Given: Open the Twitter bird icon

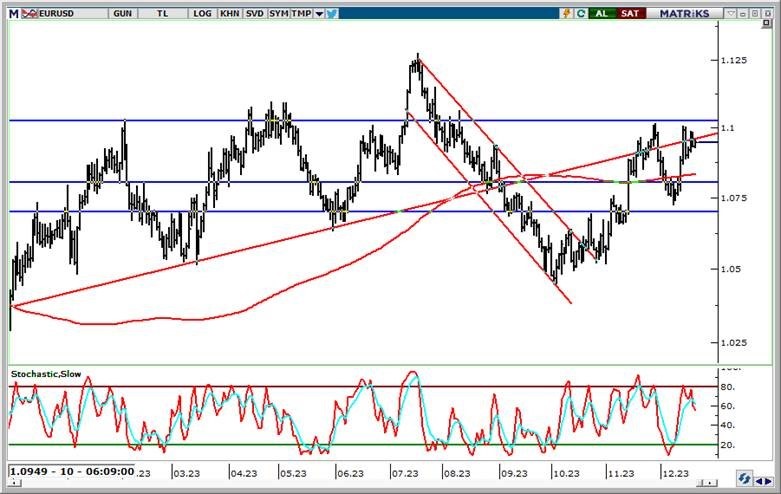Looking at the screenshot, I should coord(331,14).
